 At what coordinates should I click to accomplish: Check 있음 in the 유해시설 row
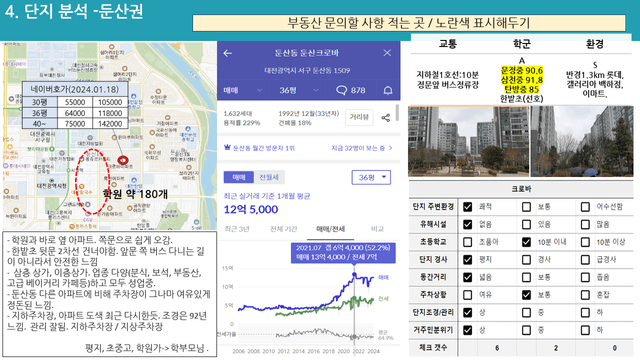526,224
